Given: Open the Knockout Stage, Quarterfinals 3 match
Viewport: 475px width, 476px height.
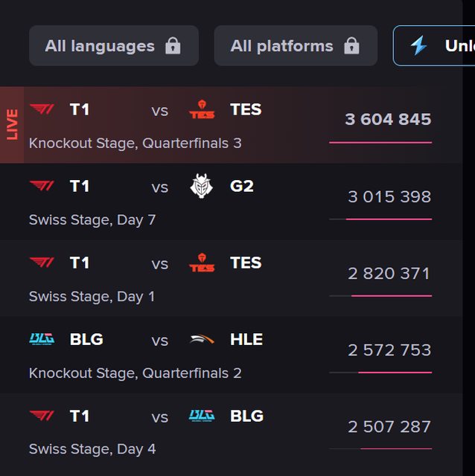Looking at the screenshot, I should pos(135,143).
